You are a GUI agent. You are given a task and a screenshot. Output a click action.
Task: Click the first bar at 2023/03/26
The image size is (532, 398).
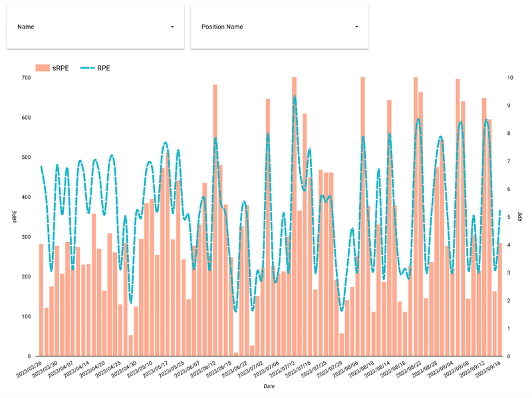pos(41,300)
